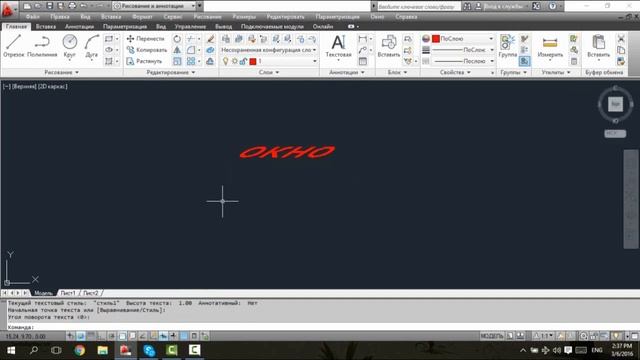640x360 pixels.
Task: Select the Полилиния polyline tool
Action: [x=42, y=46]
